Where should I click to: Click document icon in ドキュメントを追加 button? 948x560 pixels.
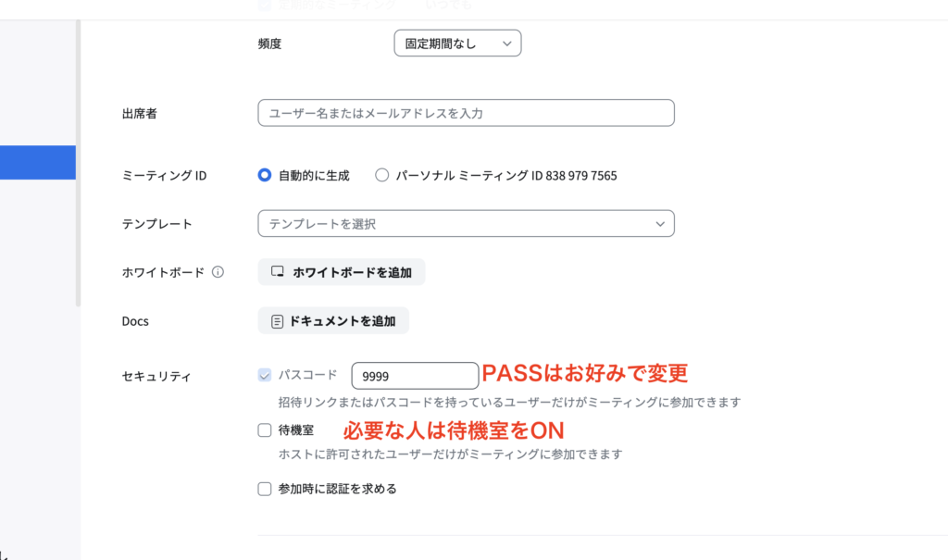tap(277, 321)
